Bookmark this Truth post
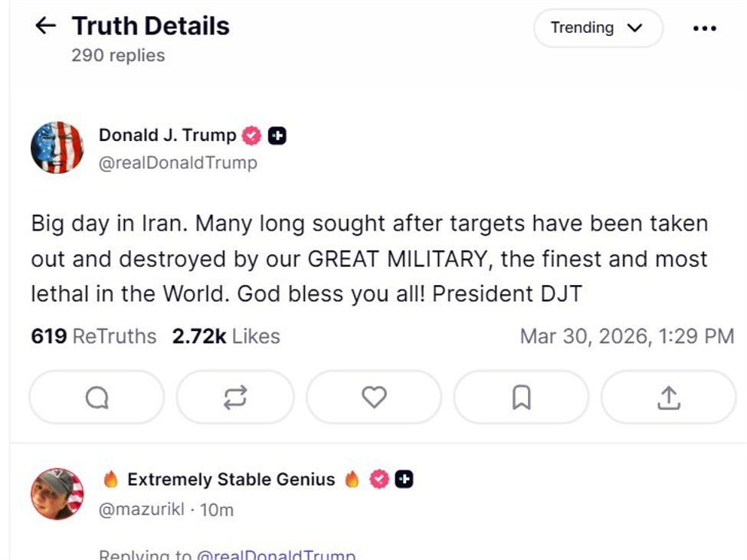Image resolution: width=747 pixels, height=560 pixels. 521,397
